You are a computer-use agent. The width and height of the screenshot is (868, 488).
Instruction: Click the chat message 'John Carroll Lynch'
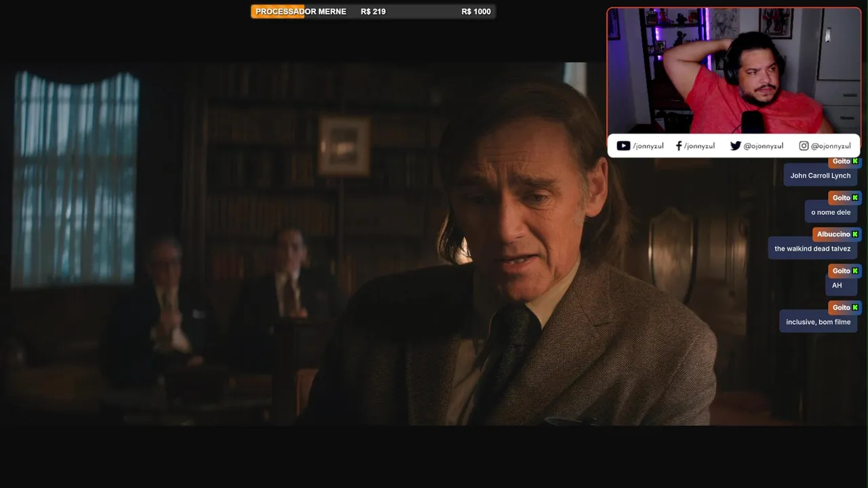[821, 176]
